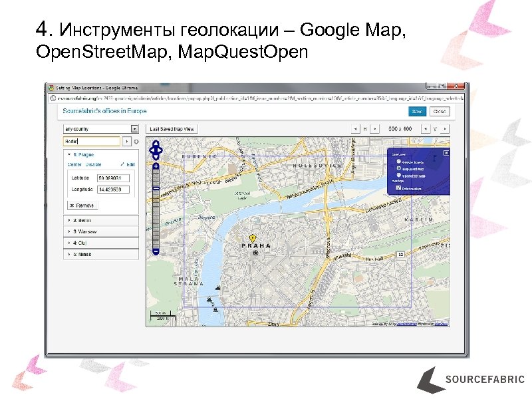Select the MapQuest Map base layer

coord(399,168)
